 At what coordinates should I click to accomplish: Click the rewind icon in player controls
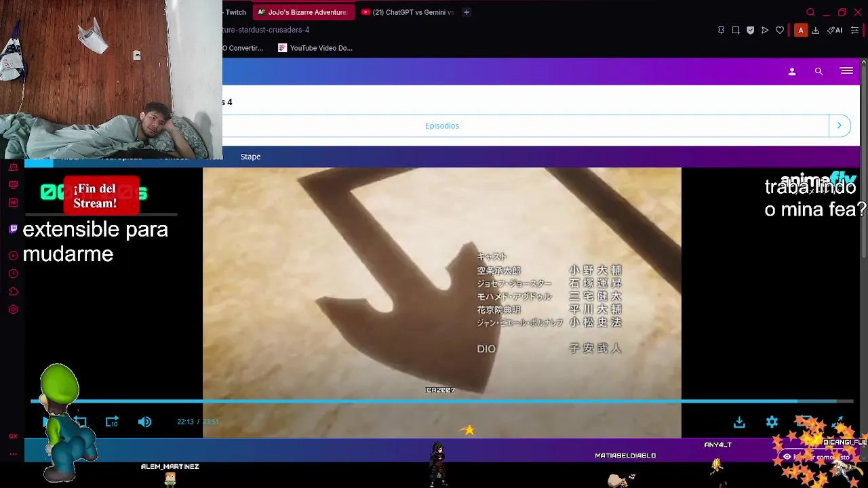[79, 422]
